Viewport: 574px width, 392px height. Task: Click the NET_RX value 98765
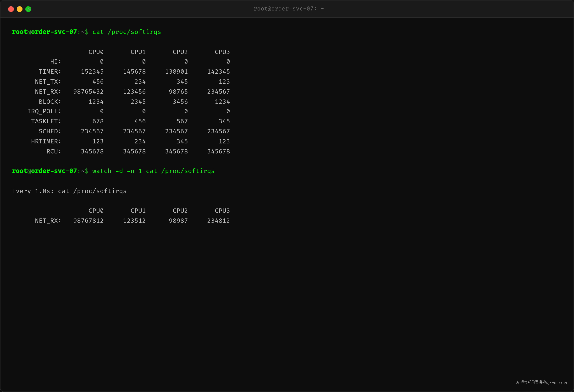click(x=178, y=92)
